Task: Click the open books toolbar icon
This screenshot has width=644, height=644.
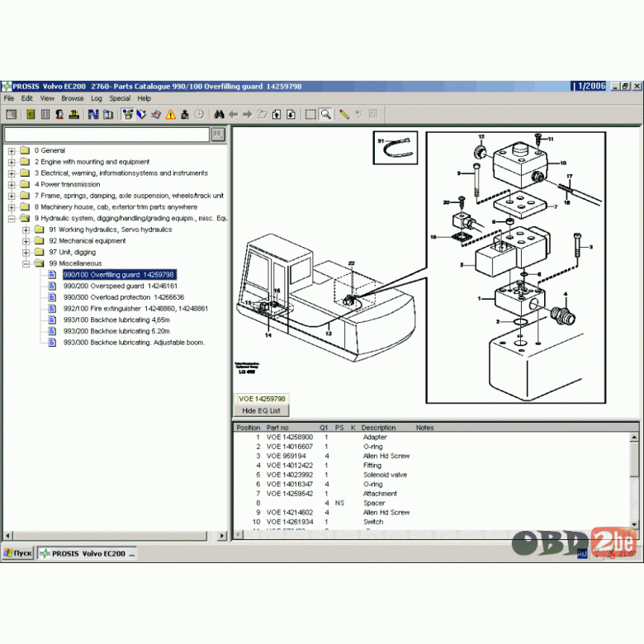Action: (108, 115)
